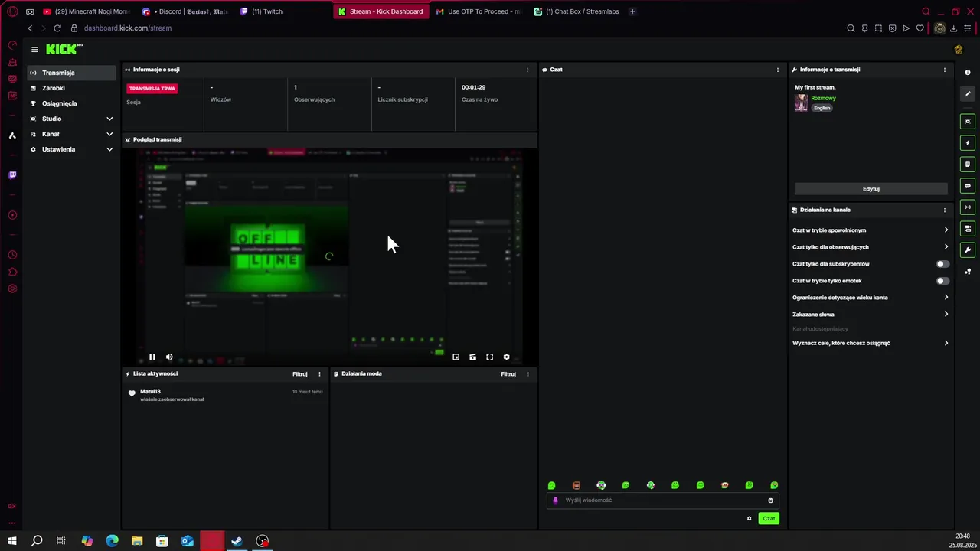Open Czat w trybie spowolnionym options

click(871, 230)
